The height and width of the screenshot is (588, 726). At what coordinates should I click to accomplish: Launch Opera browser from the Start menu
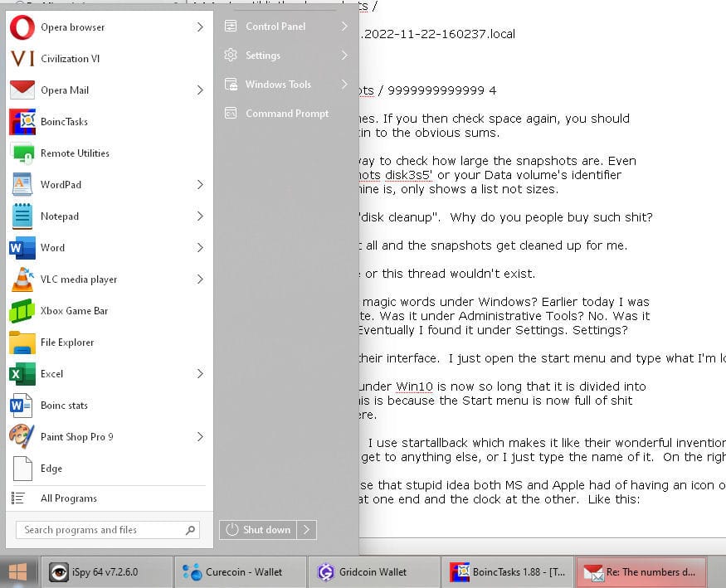(x=106, y=27)
